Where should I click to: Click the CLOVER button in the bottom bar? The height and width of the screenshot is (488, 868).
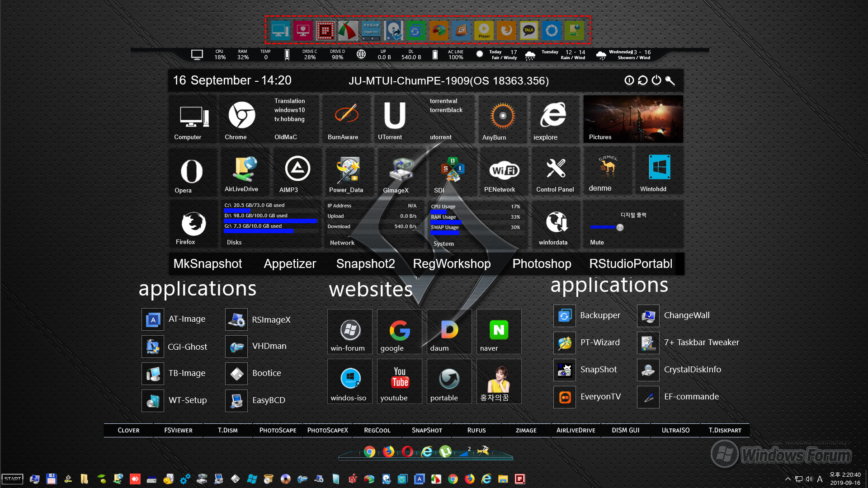[128, 430]
